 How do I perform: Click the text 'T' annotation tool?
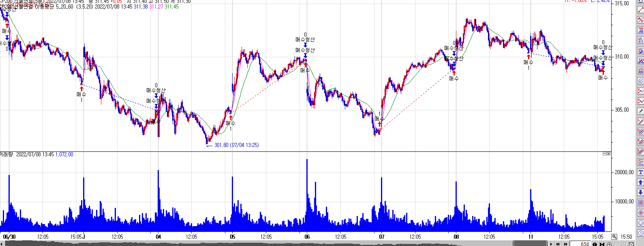point(640,172)
